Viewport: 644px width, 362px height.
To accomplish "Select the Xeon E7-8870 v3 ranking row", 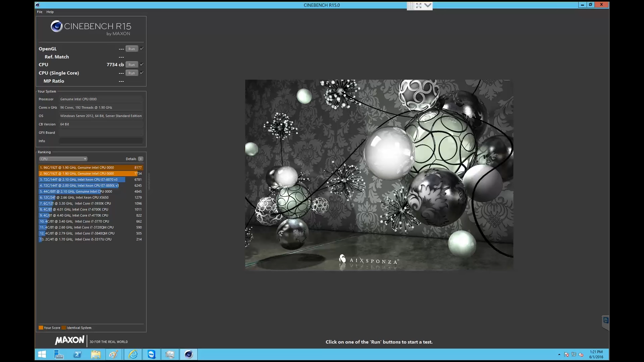I will 91,180.
